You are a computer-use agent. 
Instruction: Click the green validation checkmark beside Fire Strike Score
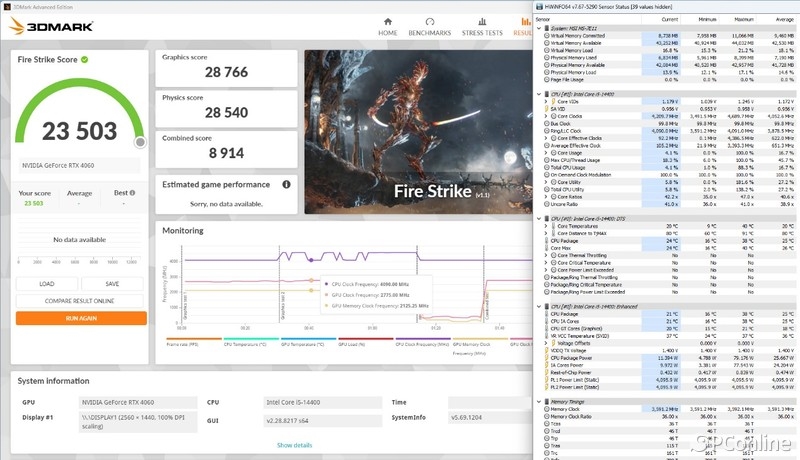pos(84,60)
